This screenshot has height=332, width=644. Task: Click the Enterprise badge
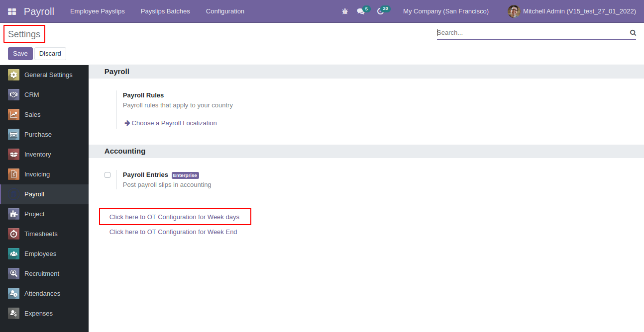coord(185,175)
